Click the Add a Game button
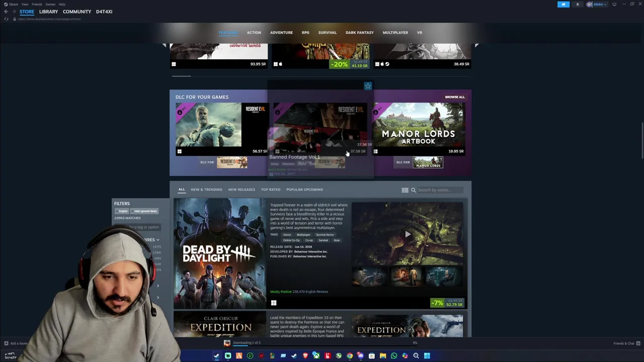The height and width of the screenshot is (362, 644). point(16,343)
